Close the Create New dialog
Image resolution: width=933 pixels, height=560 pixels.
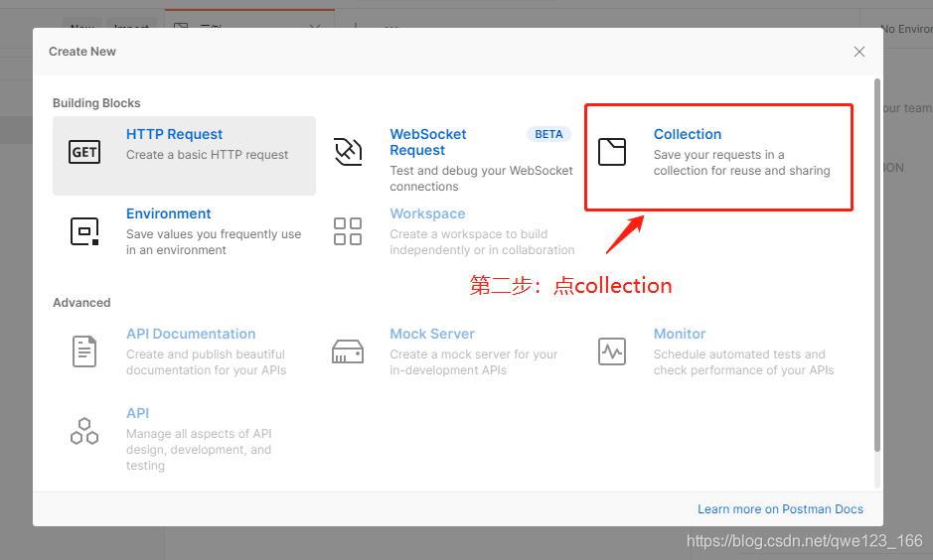click(x=859, y=52)
